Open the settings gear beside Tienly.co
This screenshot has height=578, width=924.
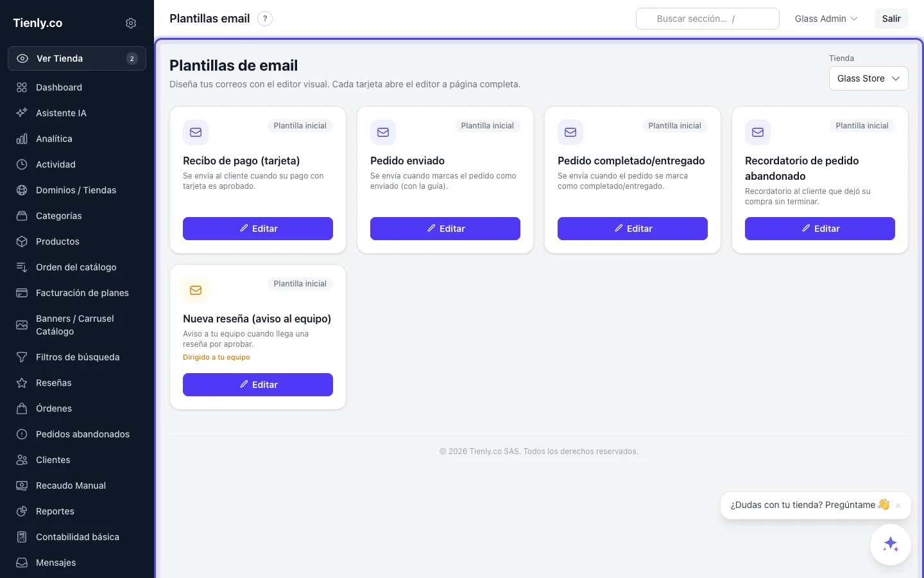coord(131,23)
